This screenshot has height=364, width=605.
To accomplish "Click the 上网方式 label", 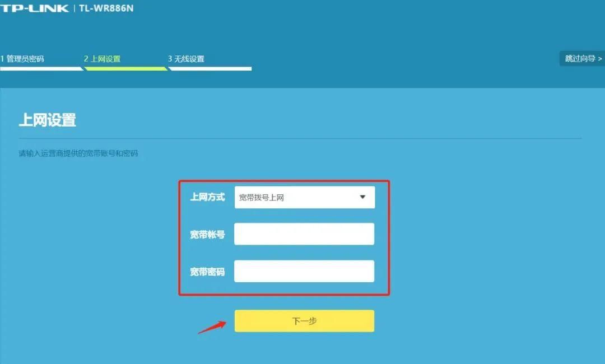I will [208, 197].
